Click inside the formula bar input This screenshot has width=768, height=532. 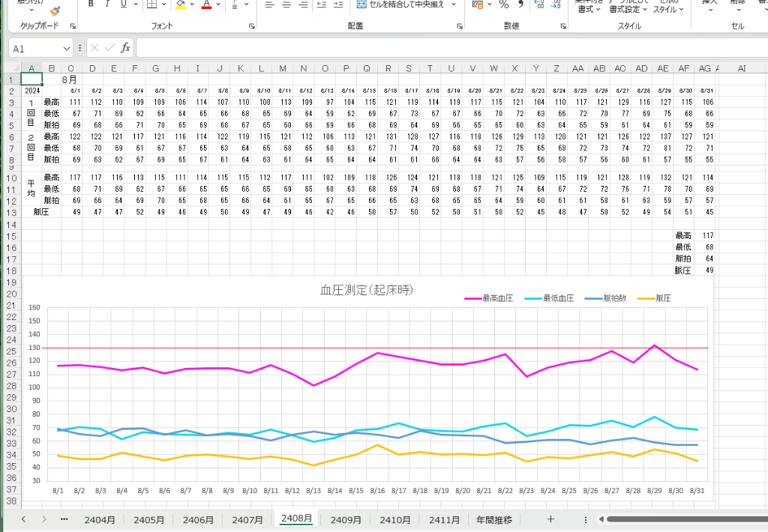coord(450,48)
